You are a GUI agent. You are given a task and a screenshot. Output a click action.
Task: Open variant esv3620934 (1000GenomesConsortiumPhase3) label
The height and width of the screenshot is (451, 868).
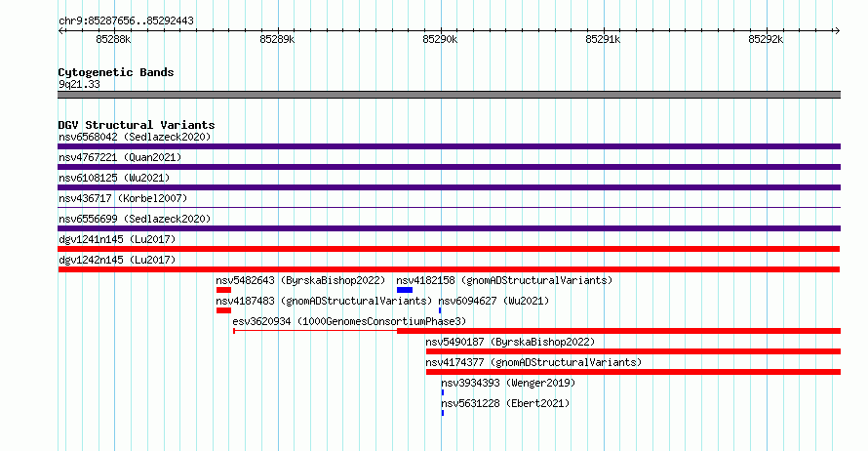tap(349, 321)
